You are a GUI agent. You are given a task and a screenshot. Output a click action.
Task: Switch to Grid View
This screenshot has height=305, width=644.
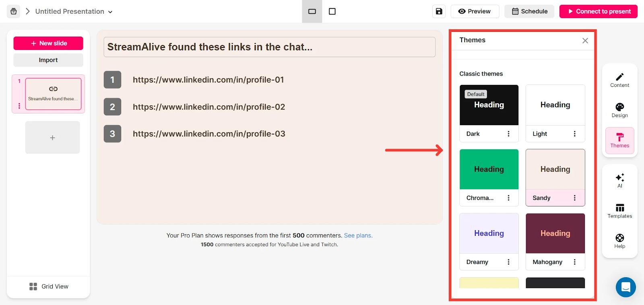coord(49,286)
